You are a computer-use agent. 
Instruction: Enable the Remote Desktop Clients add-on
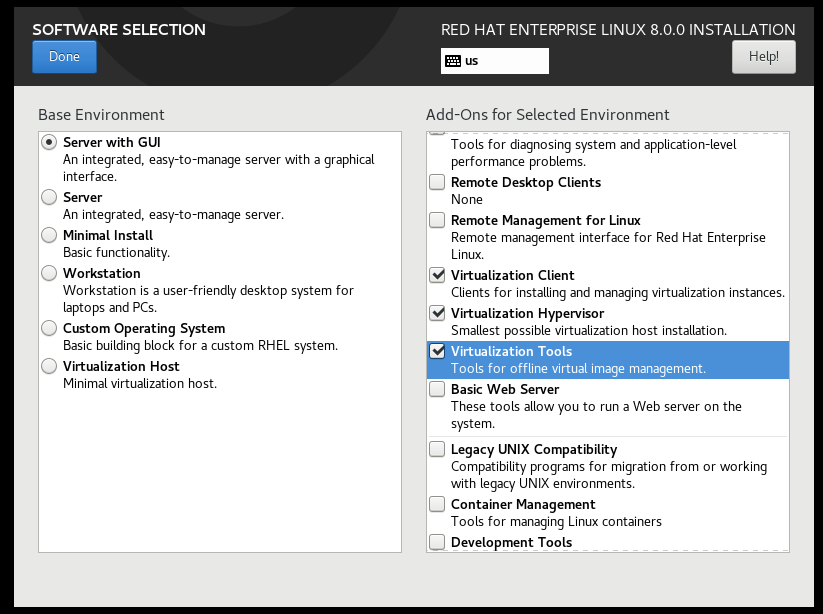pyautogui.click(x=436, y=182)
